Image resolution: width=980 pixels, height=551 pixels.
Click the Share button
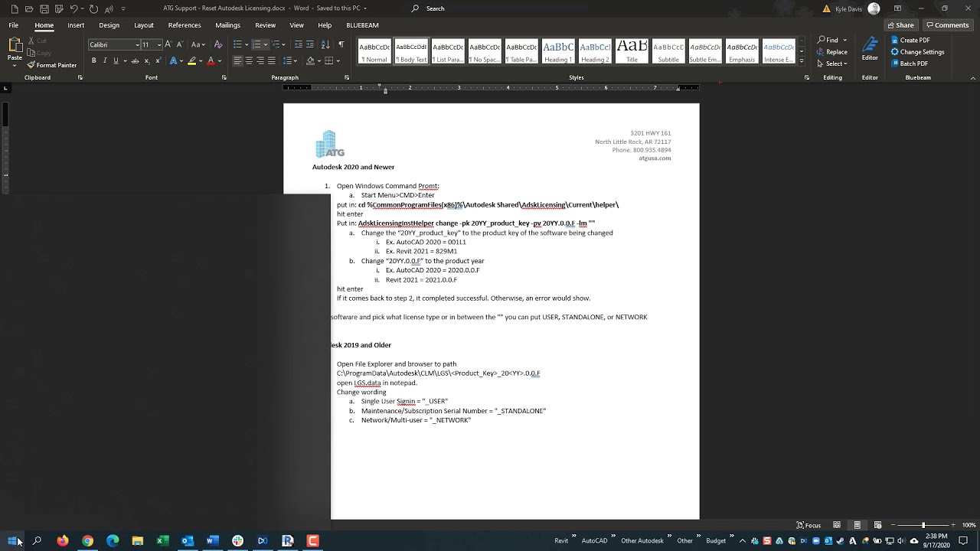point(900,25)
